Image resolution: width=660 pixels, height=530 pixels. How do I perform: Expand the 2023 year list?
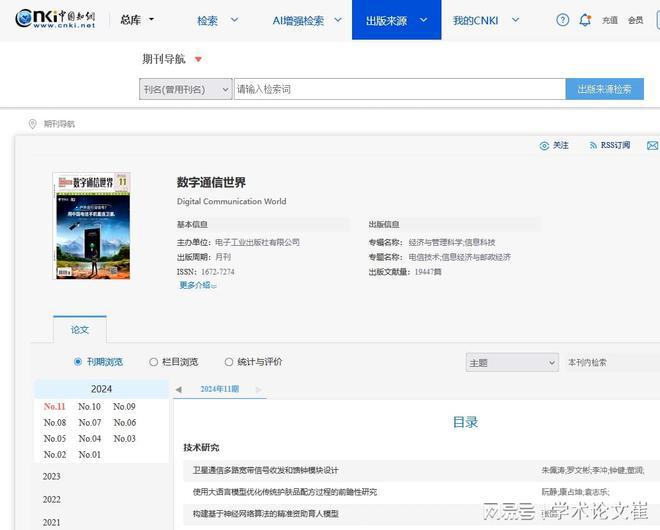pyautogui.click(x=51, y=477)
